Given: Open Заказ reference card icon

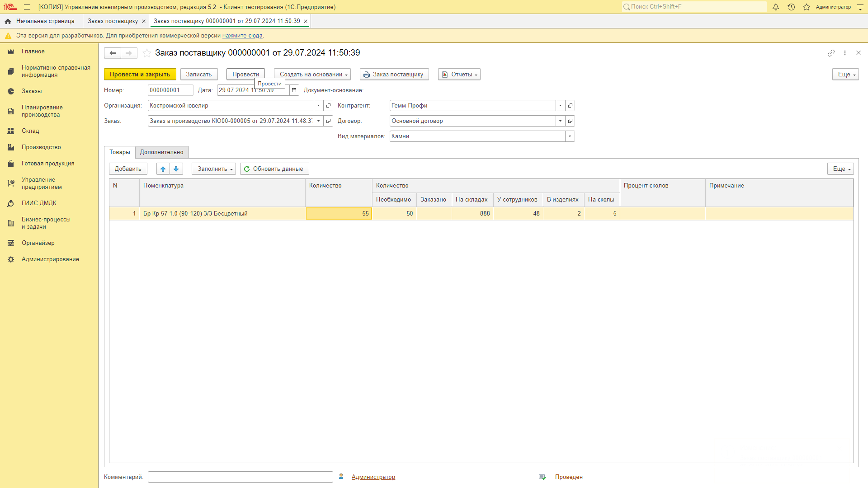Looking at the screenshot, I should 329,121.
